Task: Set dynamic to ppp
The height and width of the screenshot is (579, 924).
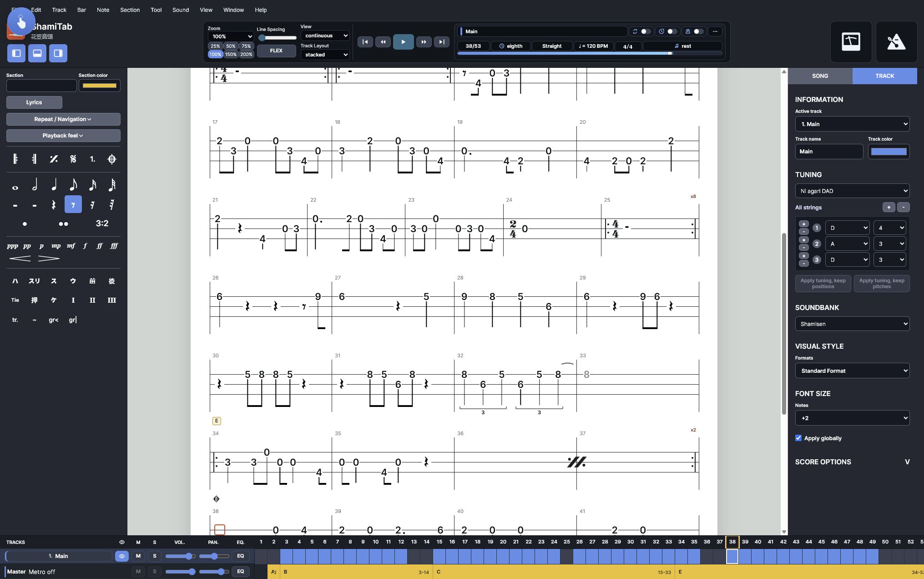Action: 12,246
